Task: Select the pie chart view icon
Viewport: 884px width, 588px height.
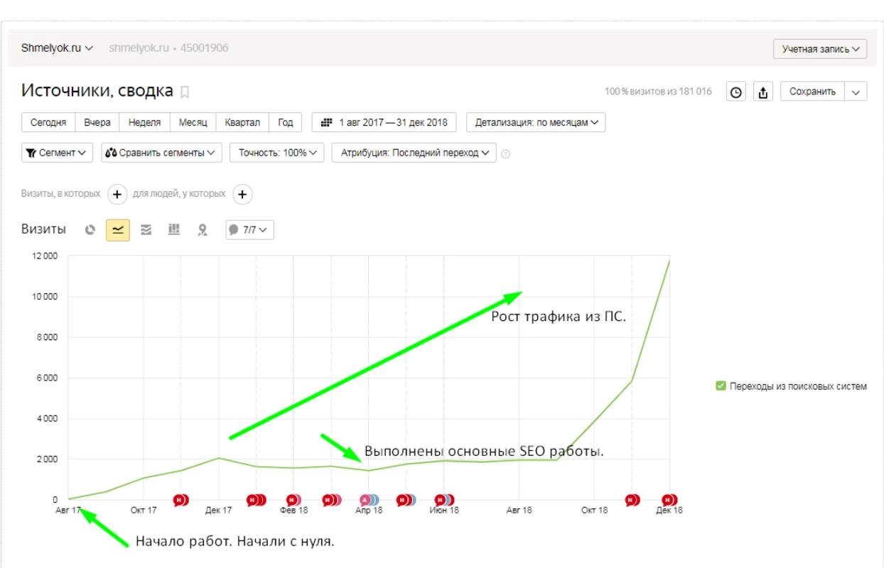Action: [x=90, y=230]
